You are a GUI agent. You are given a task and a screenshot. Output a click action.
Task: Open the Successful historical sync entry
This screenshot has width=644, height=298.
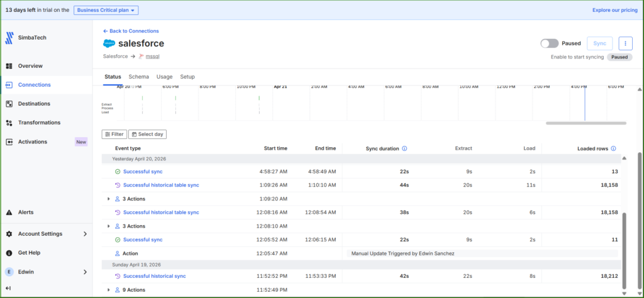[155, 276]
